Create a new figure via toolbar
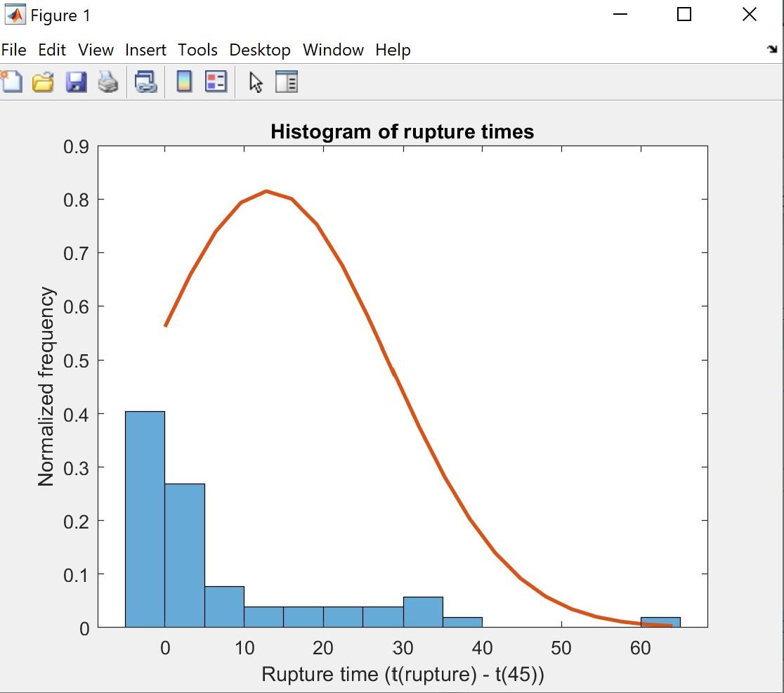The width and height of the screenshot is (784, 693). 12,82
